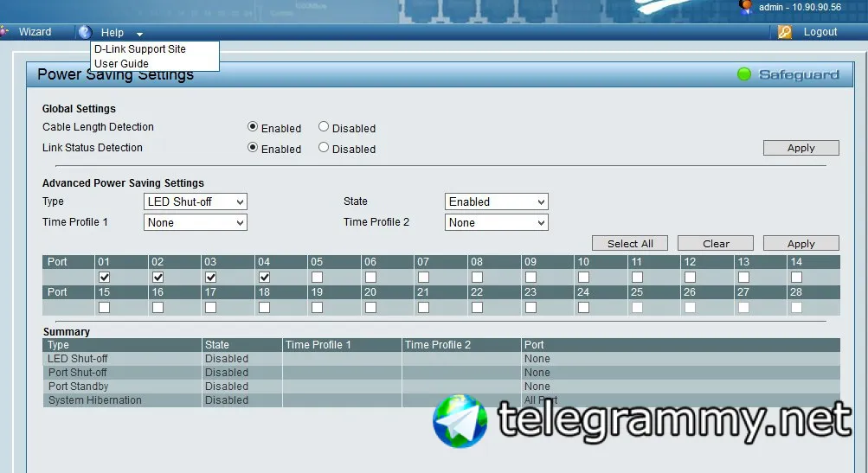Click the admin - 10.90.90.56 label

click(800, 7)
